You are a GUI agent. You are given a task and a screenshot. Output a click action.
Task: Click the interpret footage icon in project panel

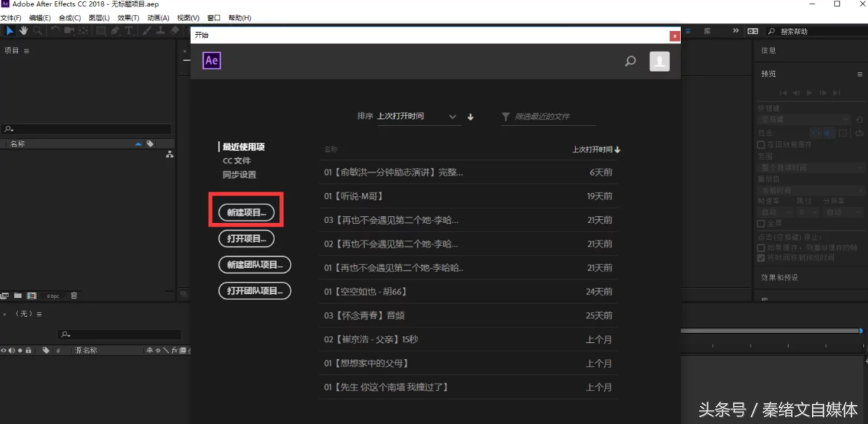tap(6, 296)
